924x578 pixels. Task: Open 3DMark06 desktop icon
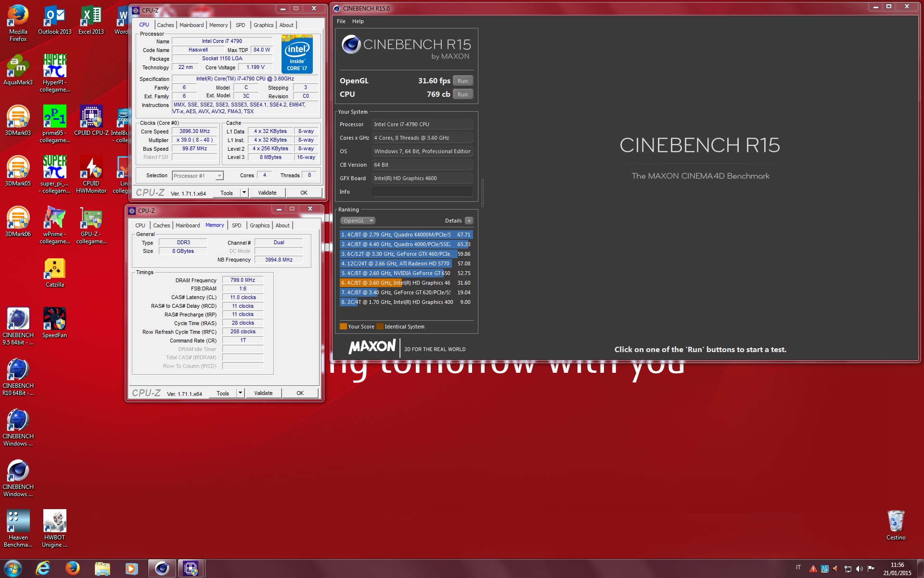tap(18, 222)
